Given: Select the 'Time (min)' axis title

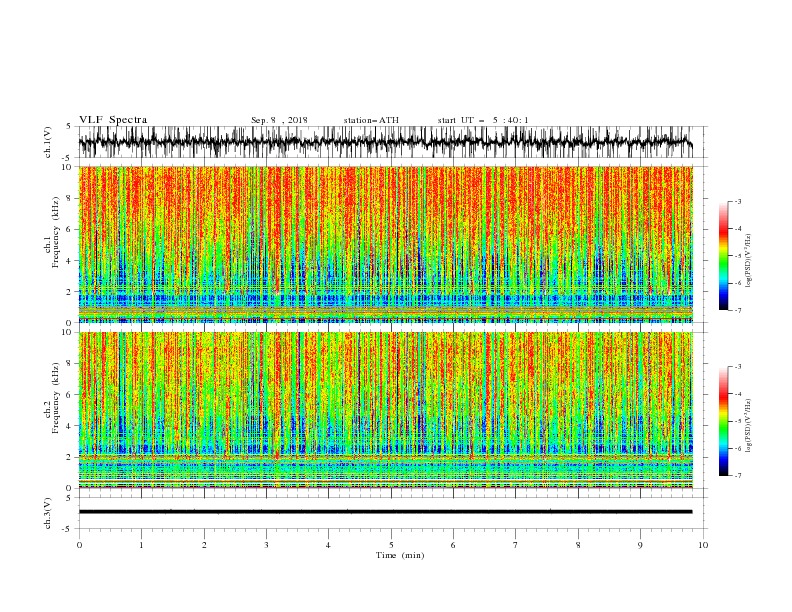Looking at the screenshot, I should (x=400, y=555).
